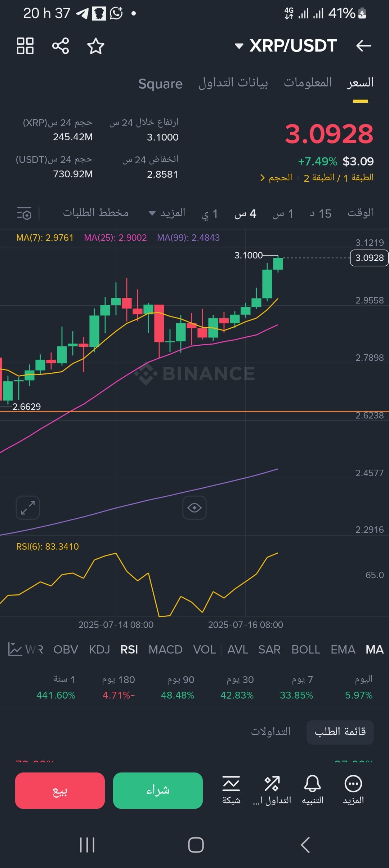Open indicator chart settings icon near WR
Viewport: 389px width, 868px height.
pyautogui.click(x=15, y=650)
